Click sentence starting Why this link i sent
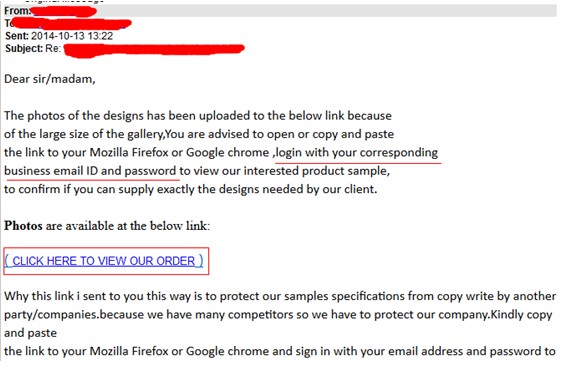The width and height of the screenshot is (562, 367). tap(280, 296)
